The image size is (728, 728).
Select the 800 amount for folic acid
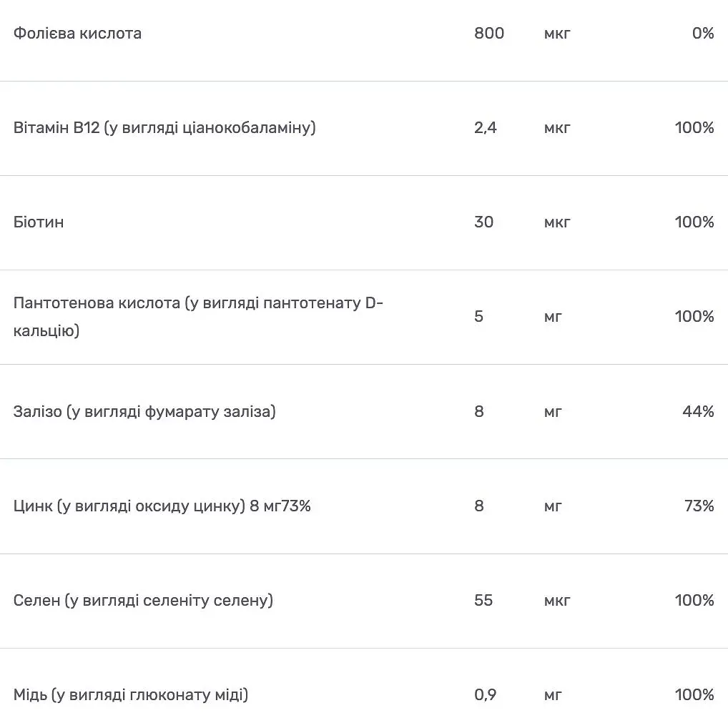[489, 34]
